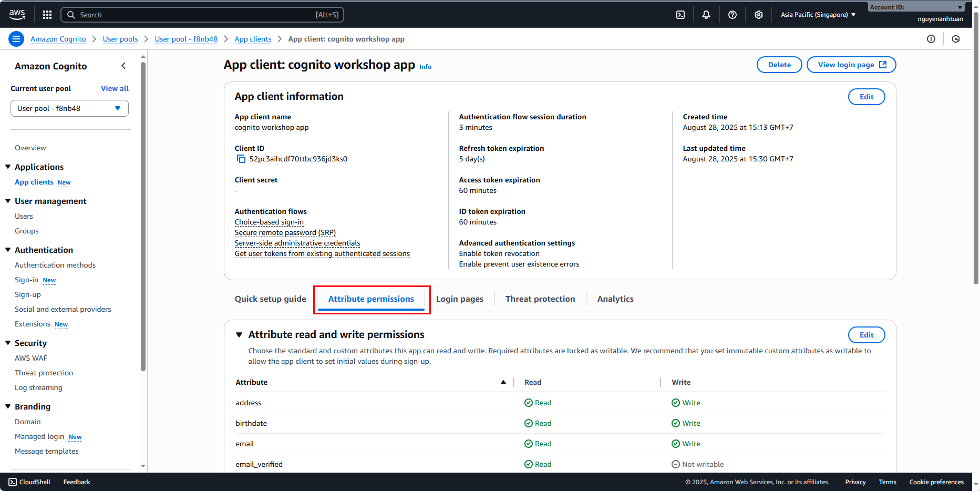Click the AWS logo home icon

tap(17, 15)
